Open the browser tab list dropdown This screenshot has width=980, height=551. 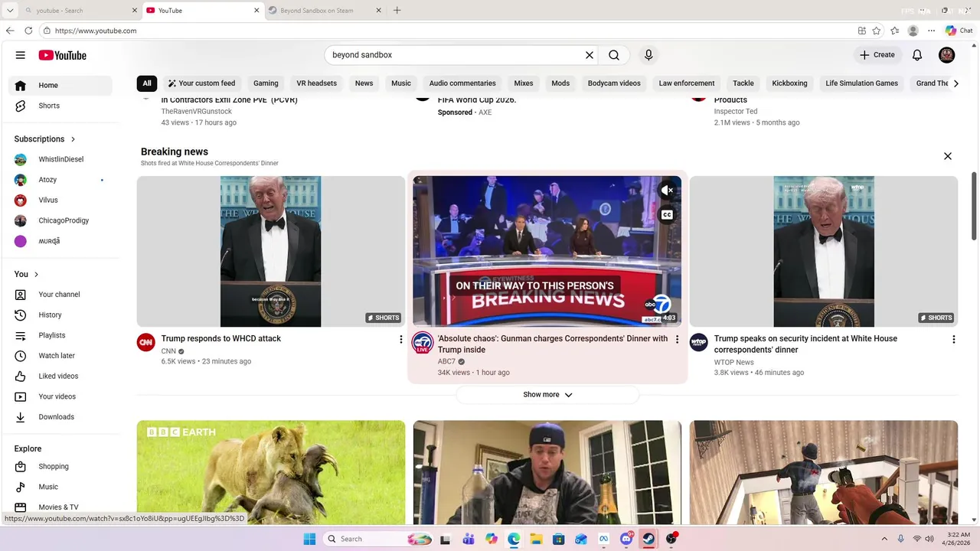pos(10,11)
